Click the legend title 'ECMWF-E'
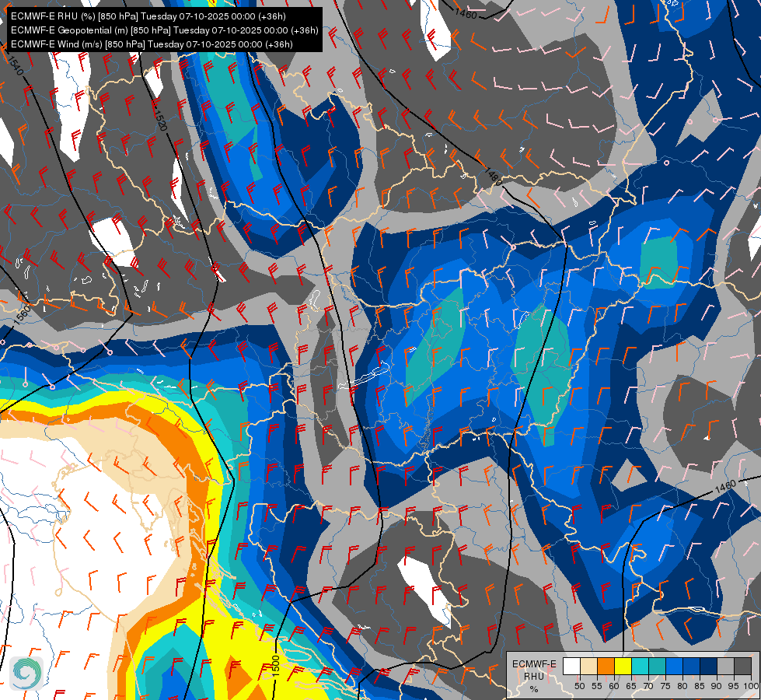 (534, 664)
